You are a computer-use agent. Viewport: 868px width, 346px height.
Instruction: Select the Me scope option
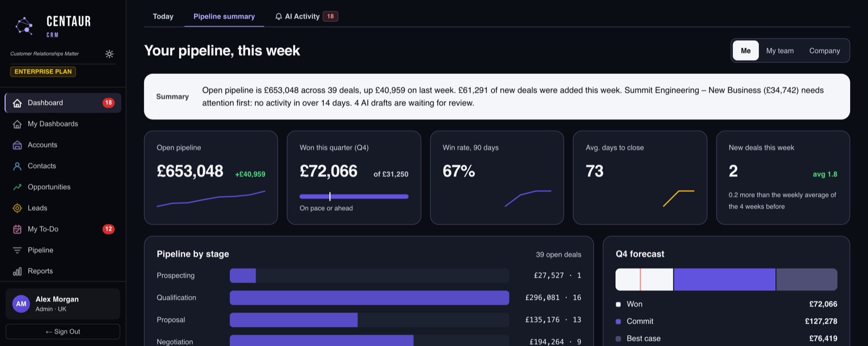[x=746, y=51]
